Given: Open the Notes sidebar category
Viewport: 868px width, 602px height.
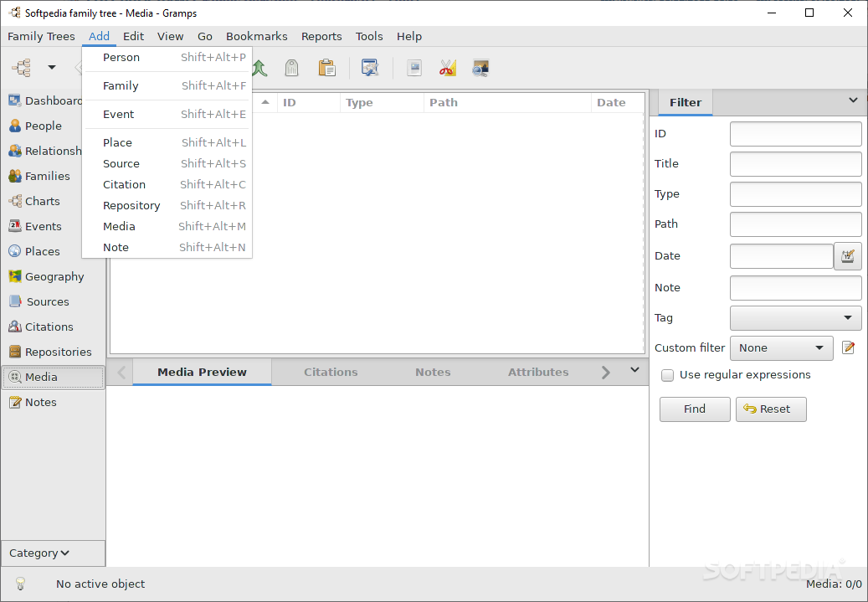Looking at the screenshot, I should click(33, 402).
